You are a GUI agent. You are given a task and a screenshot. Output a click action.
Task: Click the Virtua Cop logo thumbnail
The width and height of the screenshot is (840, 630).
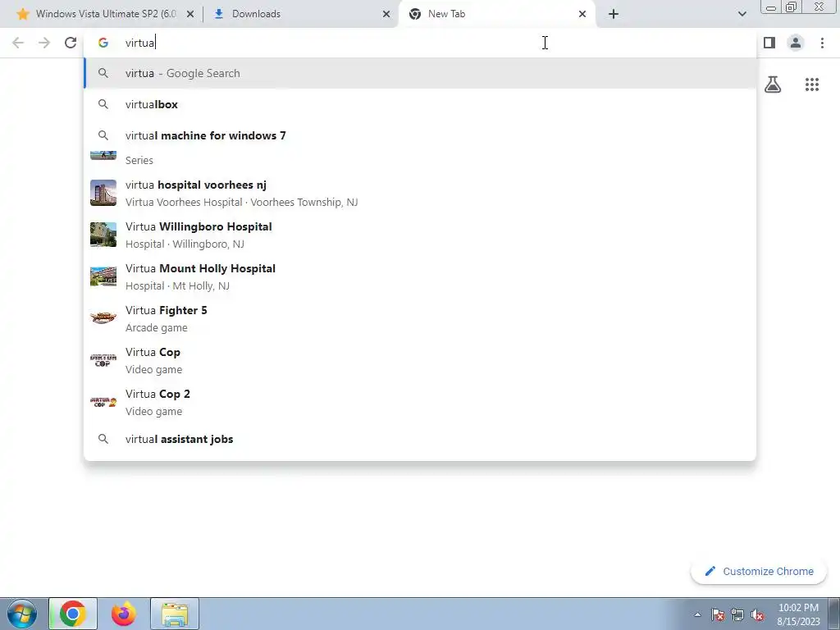tap(103, 360)
